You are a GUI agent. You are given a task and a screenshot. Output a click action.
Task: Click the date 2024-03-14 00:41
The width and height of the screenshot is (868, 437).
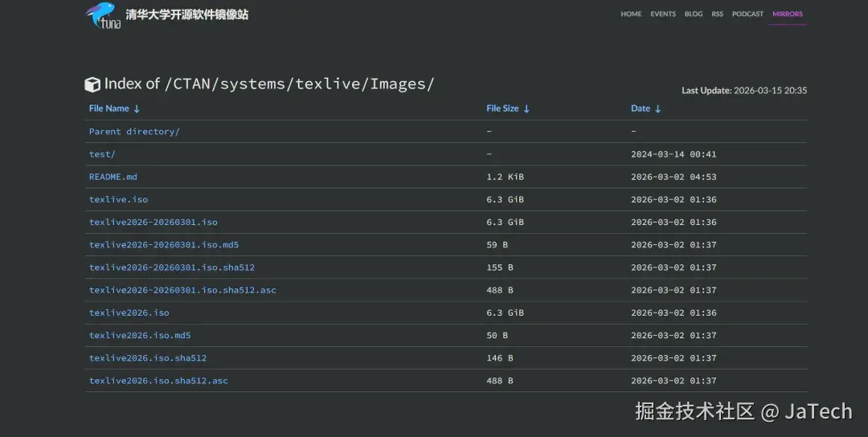coord(674,154)
